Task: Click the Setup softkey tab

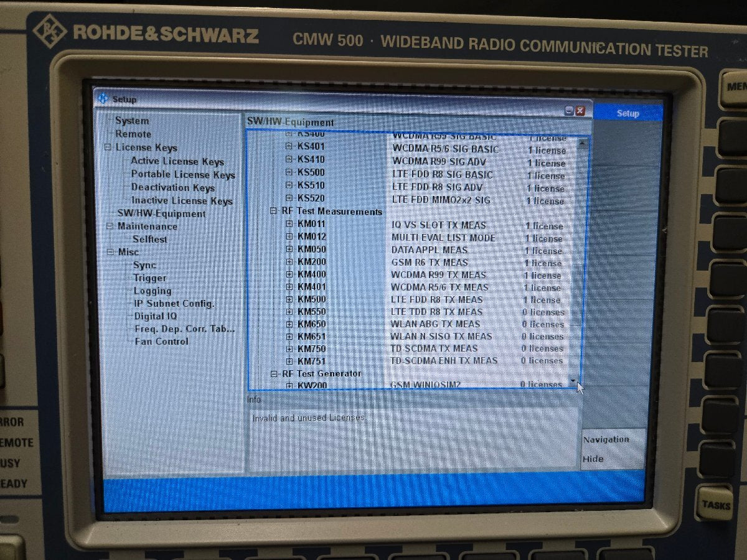Action: point(627,113)
